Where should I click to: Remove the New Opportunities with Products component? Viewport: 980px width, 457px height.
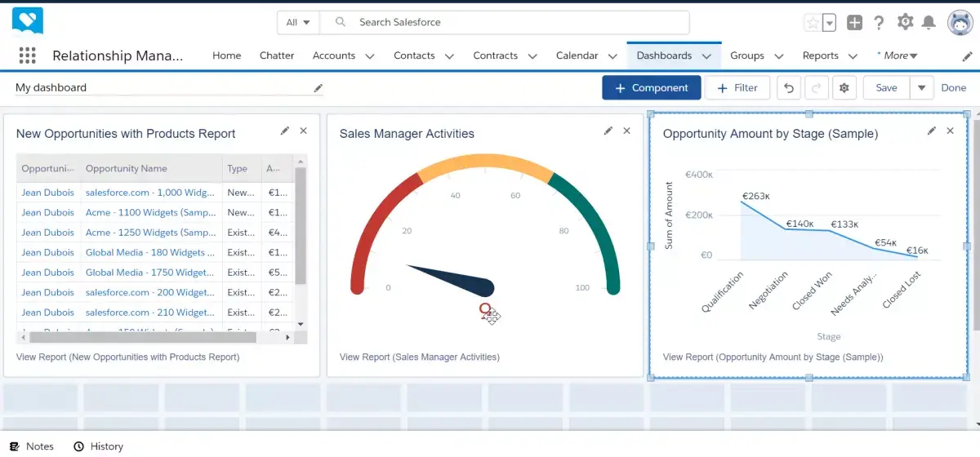pos(303,131)
